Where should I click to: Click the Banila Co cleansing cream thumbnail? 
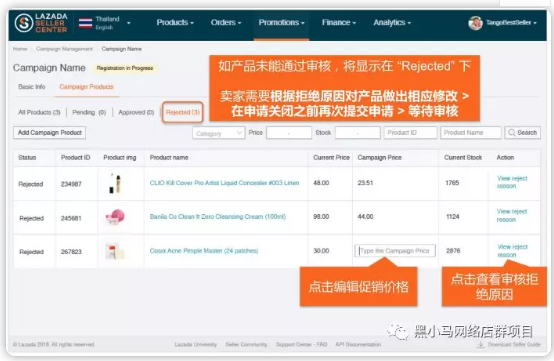pyautogui.click(x=116, y=217)
